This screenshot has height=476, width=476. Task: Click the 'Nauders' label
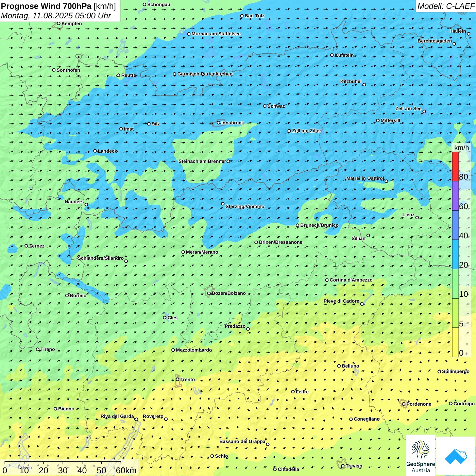point(74,202)
